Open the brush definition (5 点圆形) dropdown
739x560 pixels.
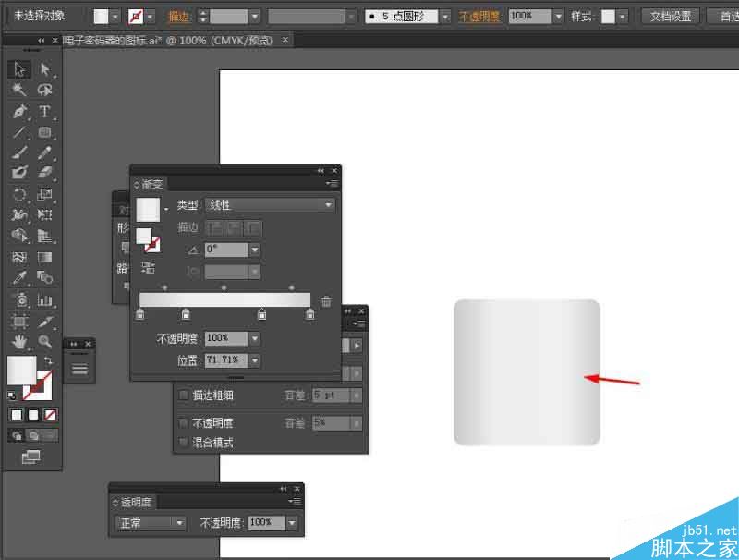(x=445, y=17)
